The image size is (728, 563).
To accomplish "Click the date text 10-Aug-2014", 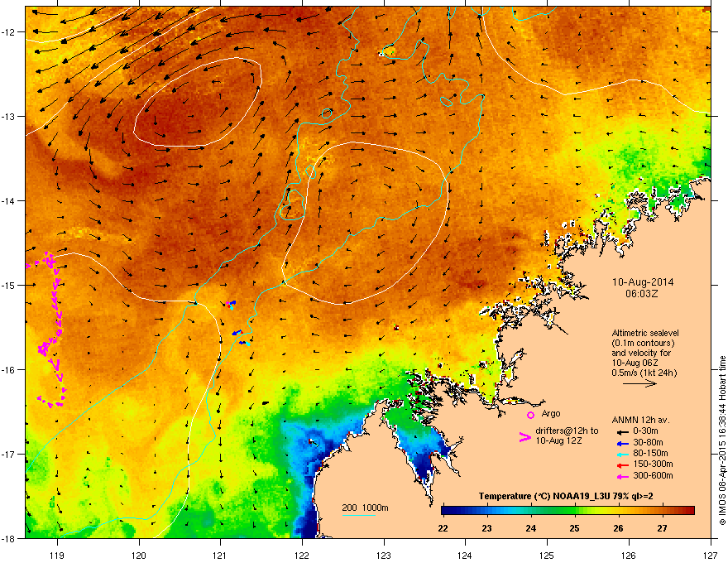I will coord(643,282).
